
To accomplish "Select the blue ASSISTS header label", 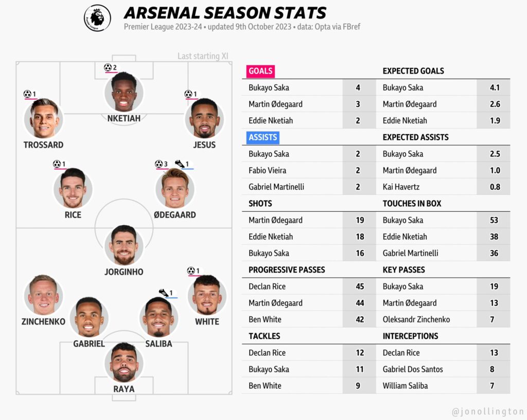I will [262, 137].
